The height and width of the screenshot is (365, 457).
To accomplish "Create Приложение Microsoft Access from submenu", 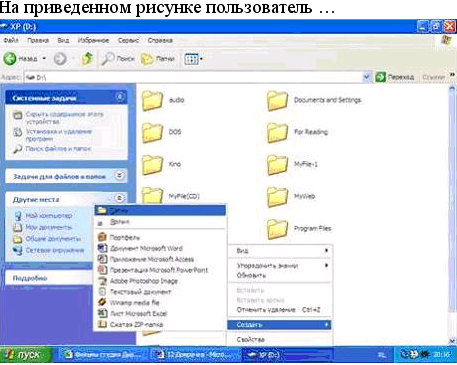I will pyautogui.click(x=160, y=259).
